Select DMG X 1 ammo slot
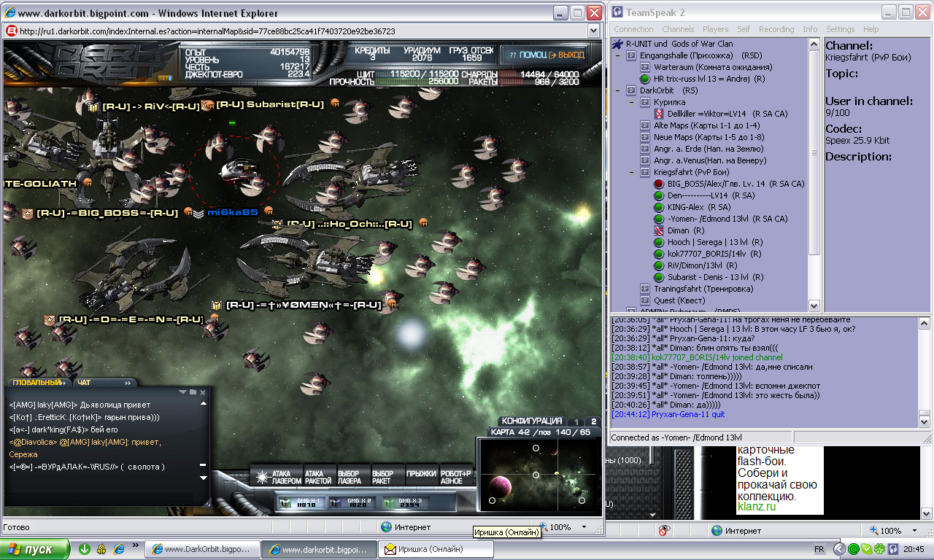 (302, 502)
